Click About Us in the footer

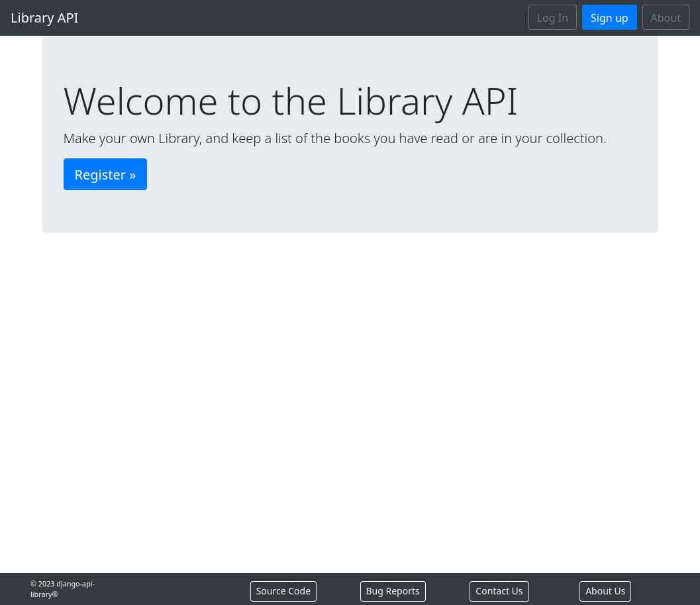click(605, 591)
